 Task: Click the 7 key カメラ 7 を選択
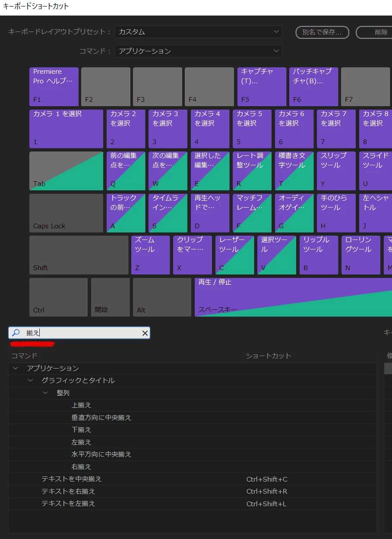pyautogui.click(x=336, y=129)
